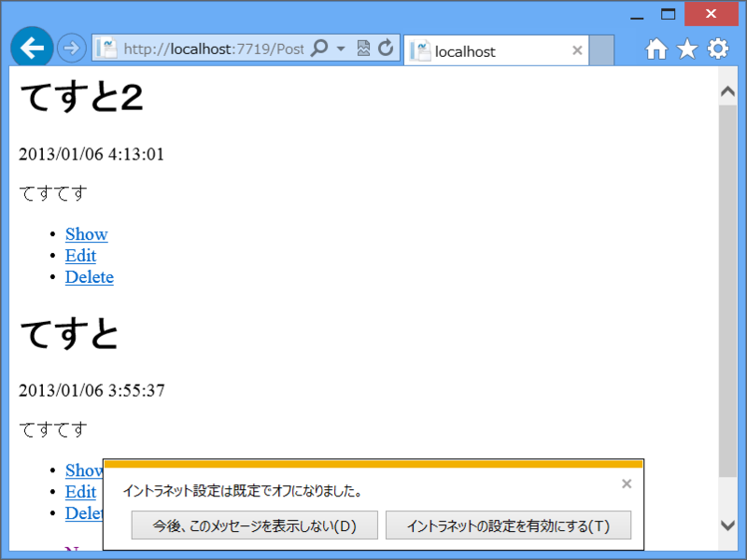Select the localhost tab

(x=496, y=50)
